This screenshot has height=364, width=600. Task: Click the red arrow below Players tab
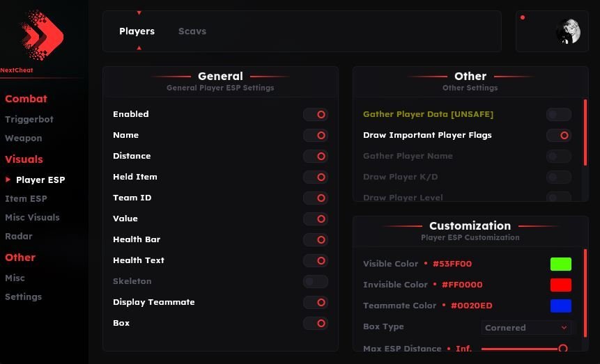click(x=139, y=48)
